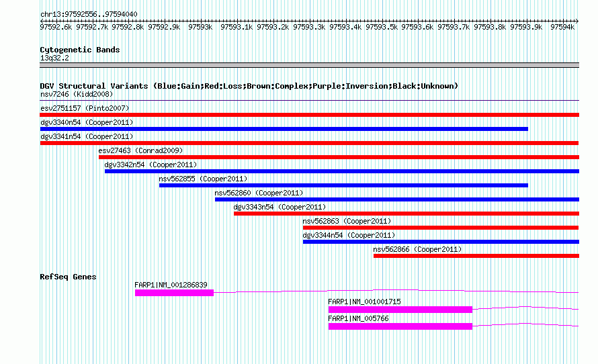The image size is (598, 364).
Task: Click the blue nsv562860 gain bar
Action: (x=397, y=199)
